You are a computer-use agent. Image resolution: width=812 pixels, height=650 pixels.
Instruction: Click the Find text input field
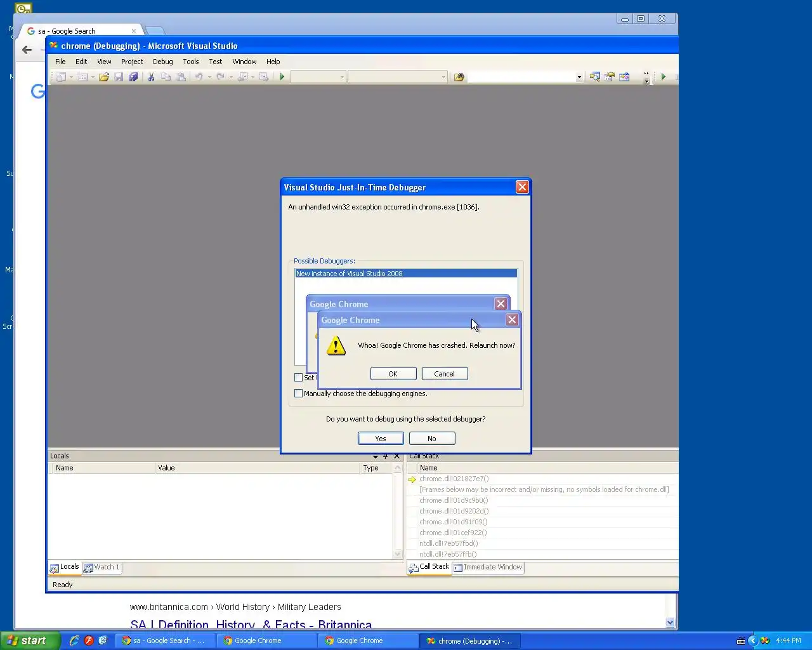point(521,77)
